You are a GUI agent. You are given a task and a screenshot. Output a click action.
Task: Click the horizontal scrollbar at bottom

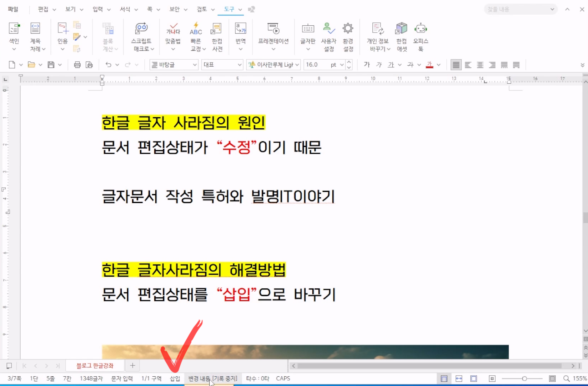point(429,366)
